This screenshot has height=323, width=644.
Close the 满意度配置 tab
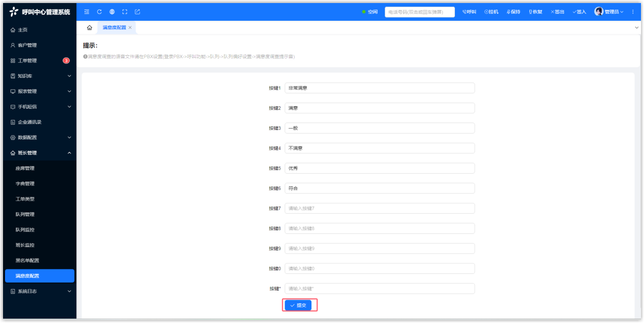130,28
